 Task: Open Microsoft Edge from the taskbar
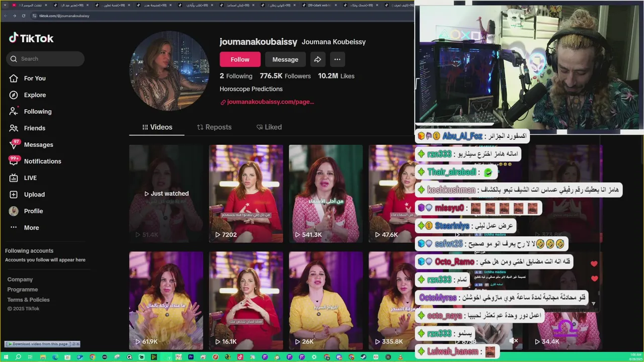pos(55,357)
